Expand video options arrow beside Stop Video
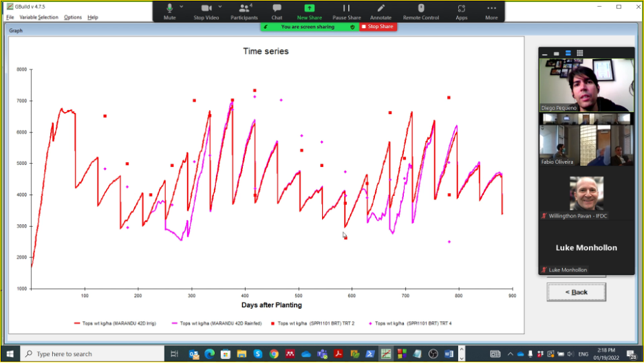Viewport: 644px width, 363px height. [x=220, y=7]
